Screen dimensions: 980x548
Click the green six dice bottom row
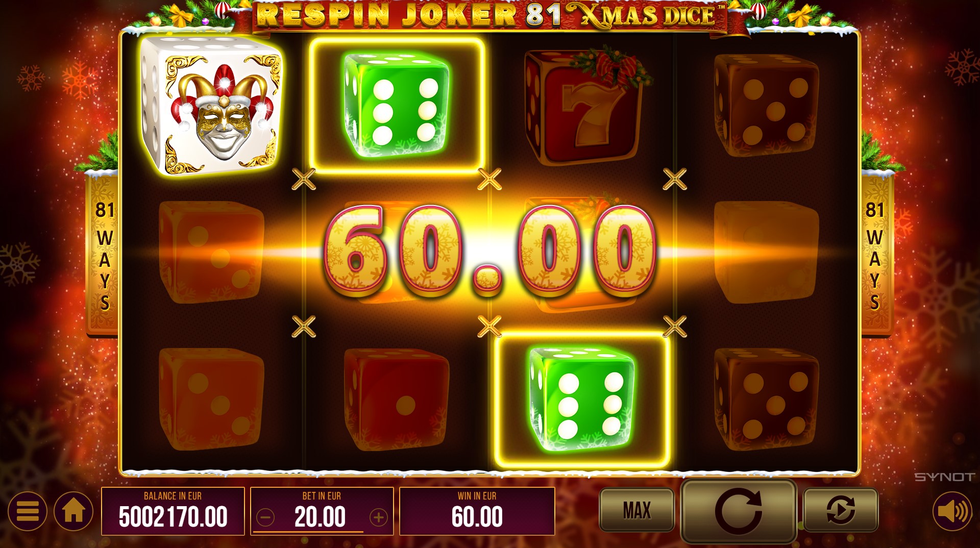(582, 401)
